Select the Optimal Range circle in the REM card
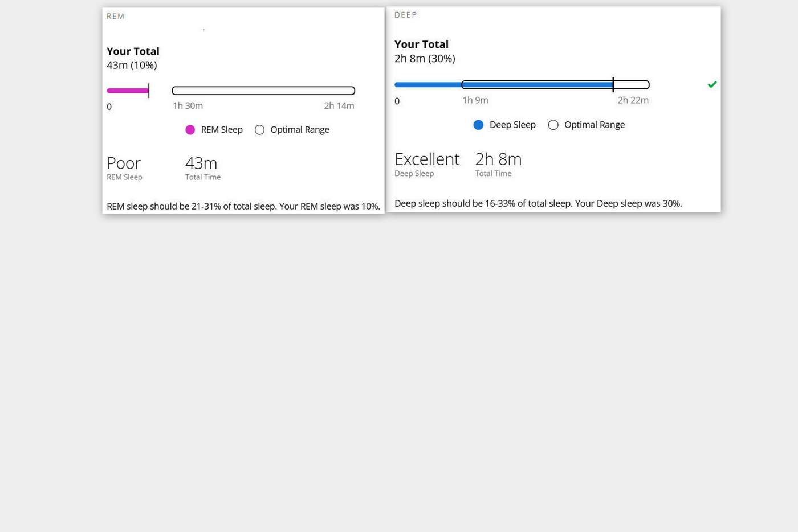 (x=259, y=130)
